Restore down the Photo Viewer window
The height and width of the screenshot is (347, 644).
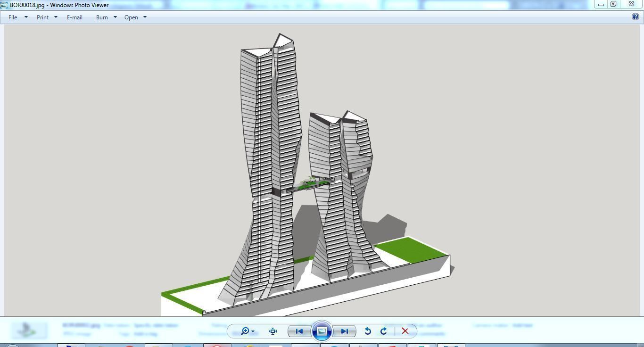click(x=613, y=4)
